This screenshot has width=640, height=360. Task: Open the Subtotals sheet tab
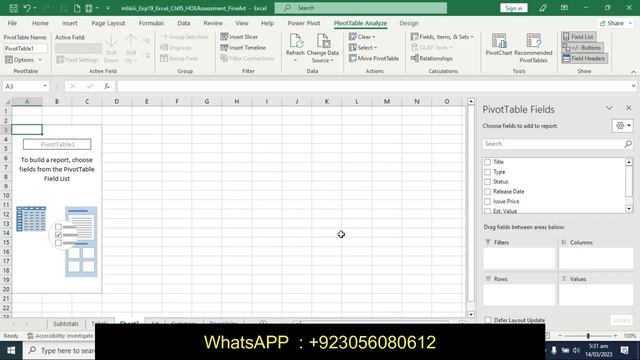pos(66,324)
